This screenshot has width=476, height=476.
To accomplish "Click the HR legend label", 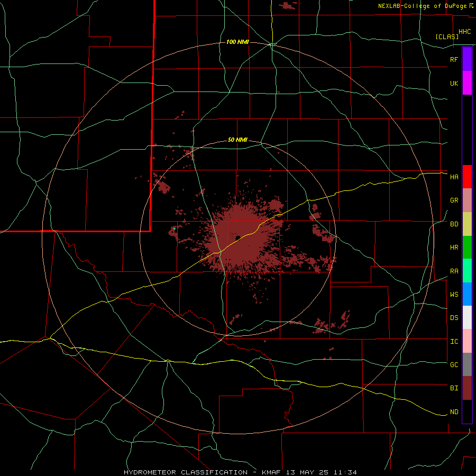I will tap(454, 248).
